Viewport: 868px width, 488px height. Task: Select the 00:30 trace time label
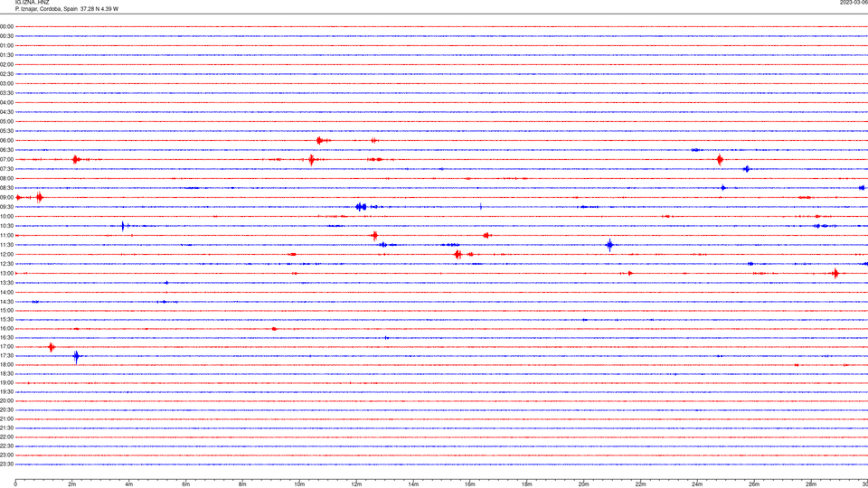(x=6, y=36)
